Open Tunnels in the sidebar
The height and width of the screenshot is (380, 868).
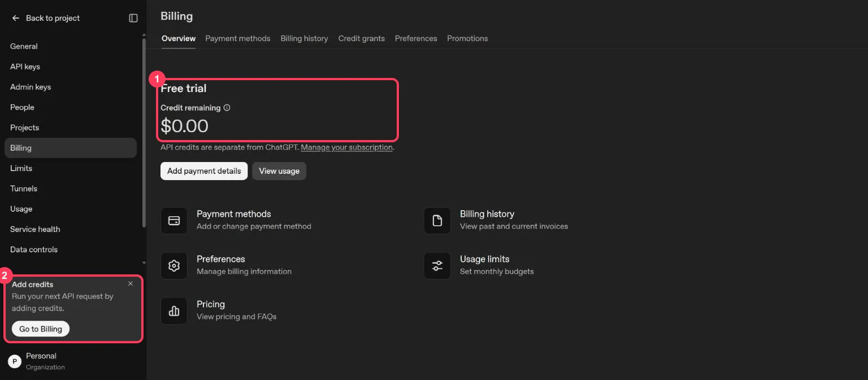coord(71,189)
